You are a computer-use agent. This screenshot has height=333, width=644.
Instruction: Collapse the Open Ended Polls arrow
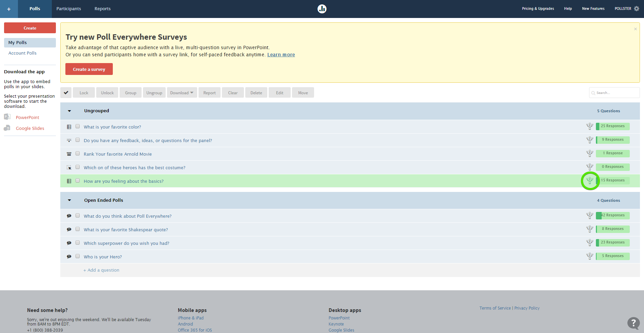tap(69, 200)
